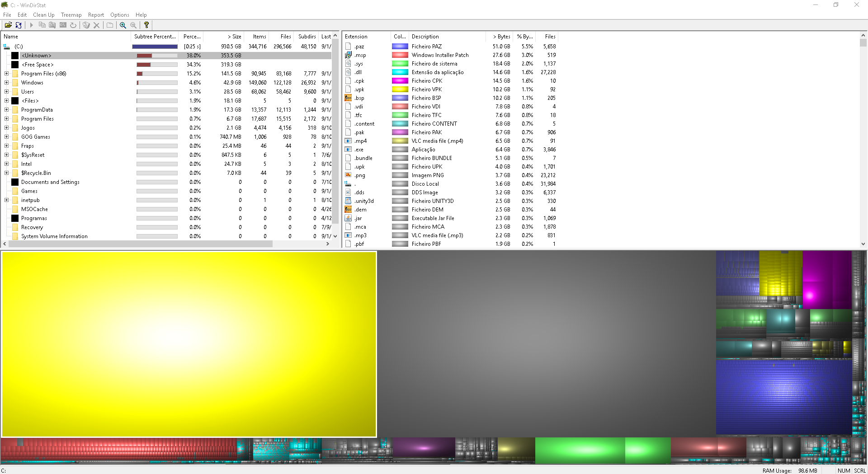The image size is (868, 474).
Task: Sort extension list by Bytes header
Action: click(500, 37)
